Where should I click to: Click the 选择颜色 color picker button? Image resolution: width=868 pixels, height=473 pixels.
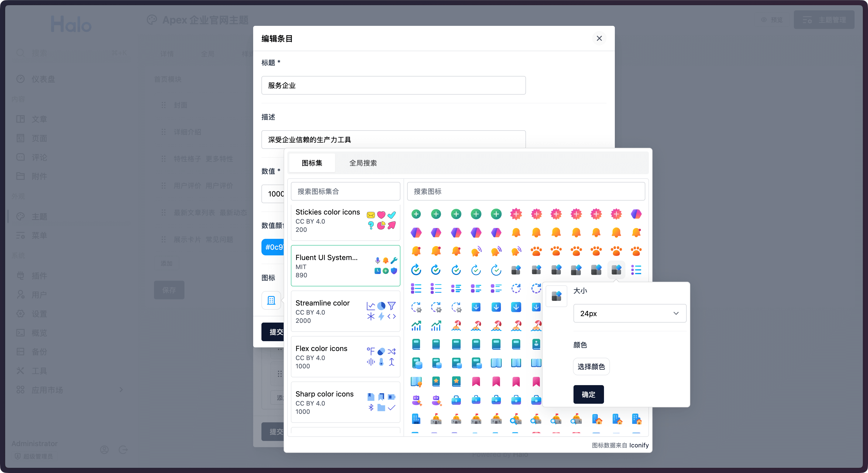click(591, 367)
